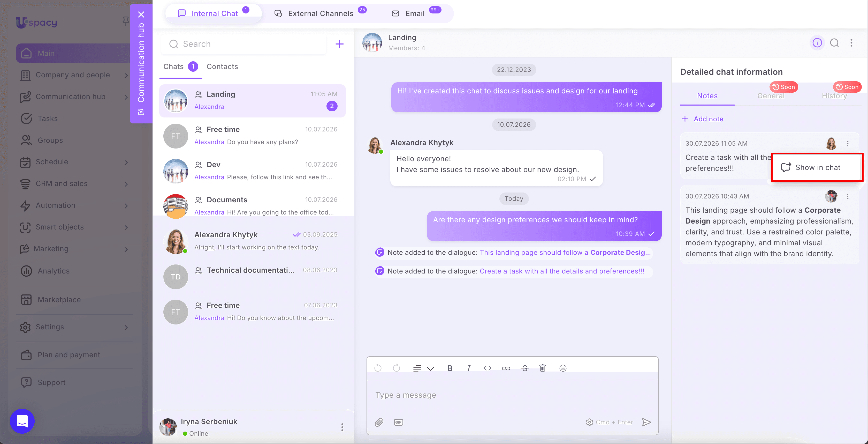Switch to the External Channels tab
This screenshot has height=444, width=868.
320,13
